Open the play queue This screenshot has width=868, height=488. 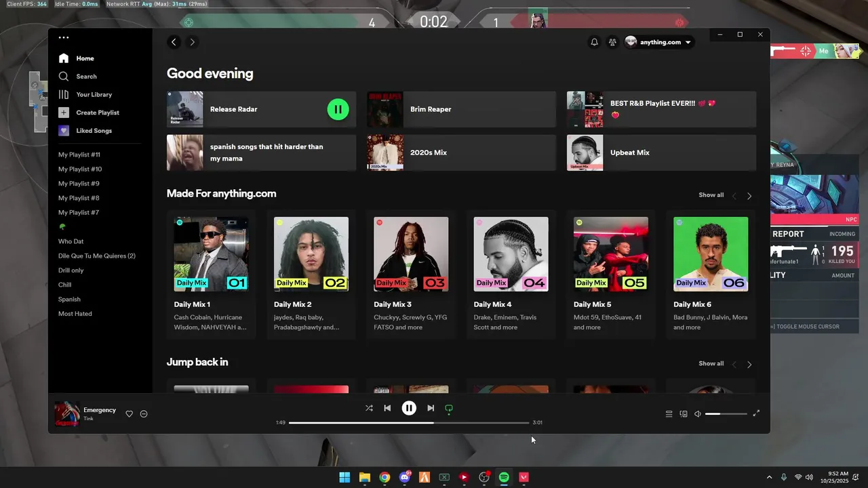pos(669,413)
